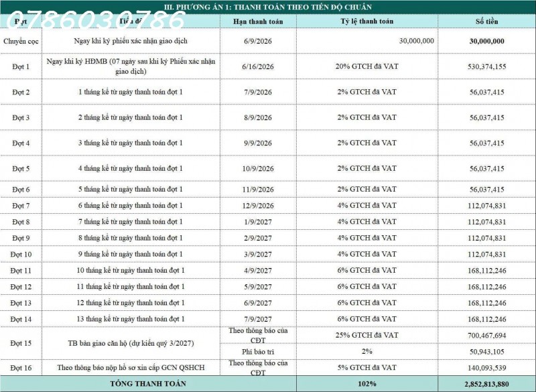The height and width of the screenshot is (392, 536).
Task: Click the 'Hạn thanh toán' column header
Action: [x=258, y=21]
